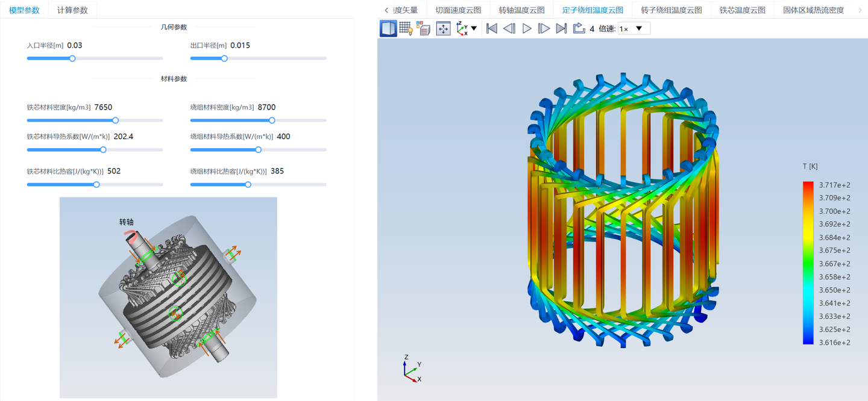This screenshot has height=401, width=868.
Task: Click the 绕组材料导热系数 slider handle
Action: 259,150
